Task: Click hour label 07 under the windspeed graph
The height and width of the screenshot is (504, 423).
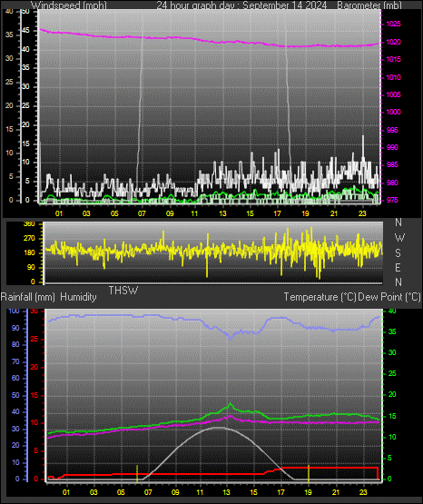Action: click(x=142, y=213)
